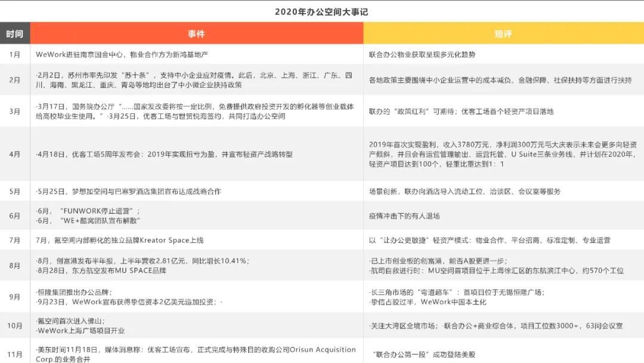
Task: Click the orange 事件 column header
Action: click(196, 34)
